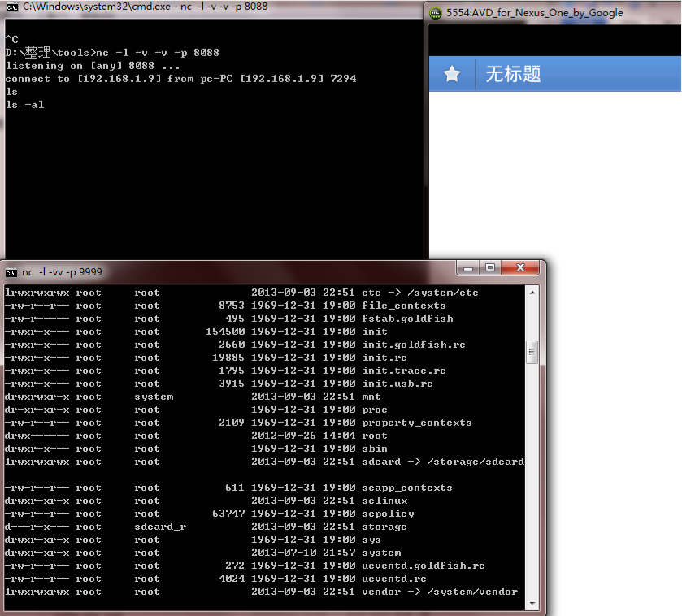Maximize the nc -l -vv -p 9999 window
Image resolution: width=682 pixels, height=616 pixels.
[x=490, y=267]
